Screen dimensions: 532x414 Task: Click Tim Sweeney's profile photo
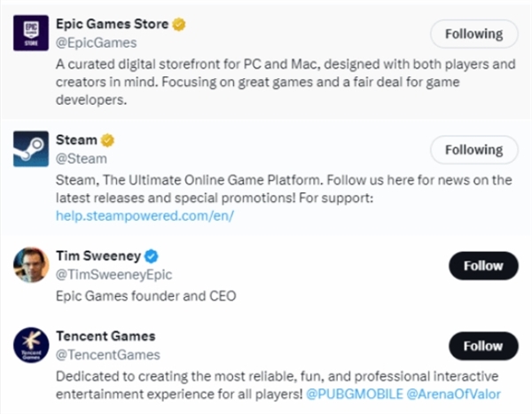point(31,265)
